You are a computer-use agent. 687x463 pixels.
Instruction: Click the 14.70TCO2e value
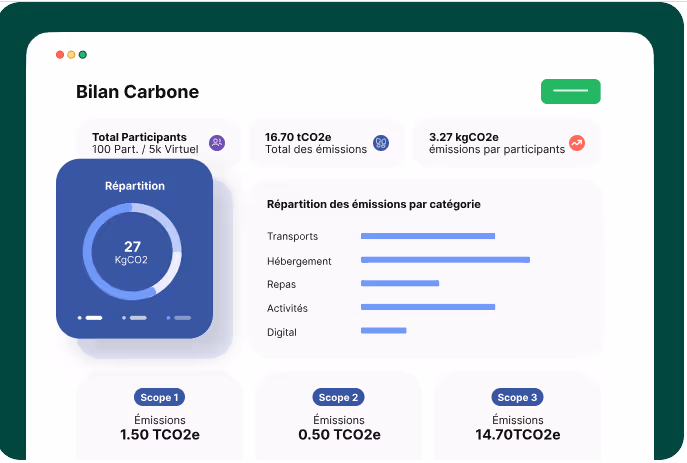pyautogui.click(x=518, y=435)
